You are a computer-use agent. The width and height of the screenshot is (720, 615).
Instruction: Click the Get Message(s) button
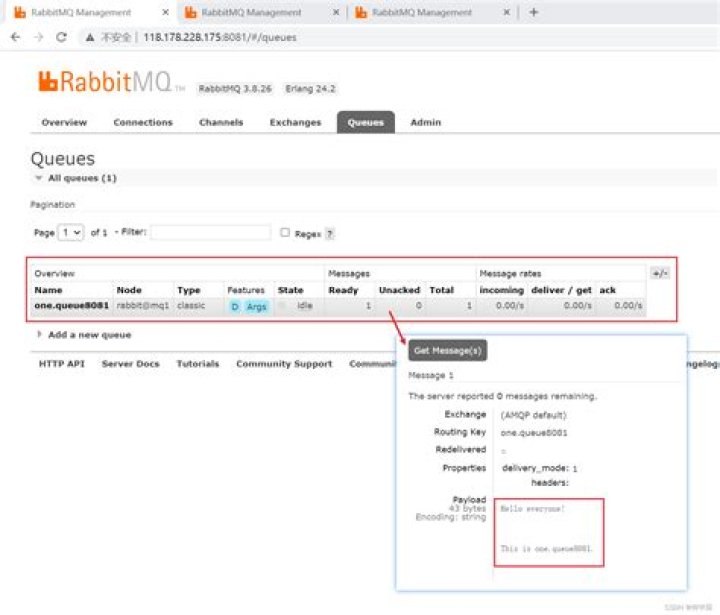pos(447,351)
